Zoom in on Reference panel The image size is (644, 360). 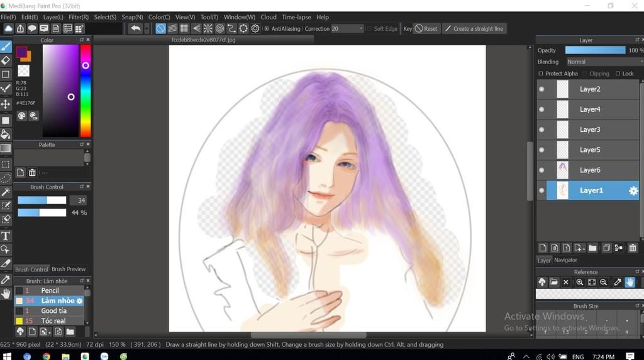pyautogui.click(x=579, y=282)
